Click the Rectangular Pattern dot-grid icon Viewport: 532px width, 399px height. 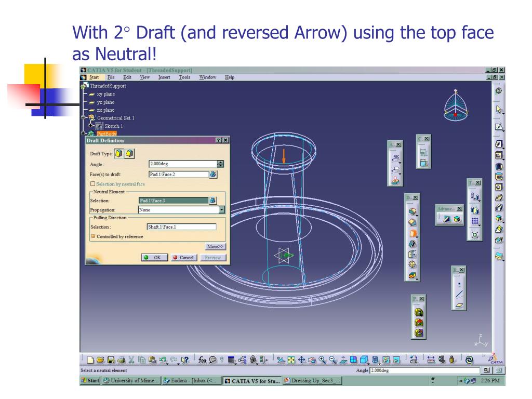(x=475, y=221)
